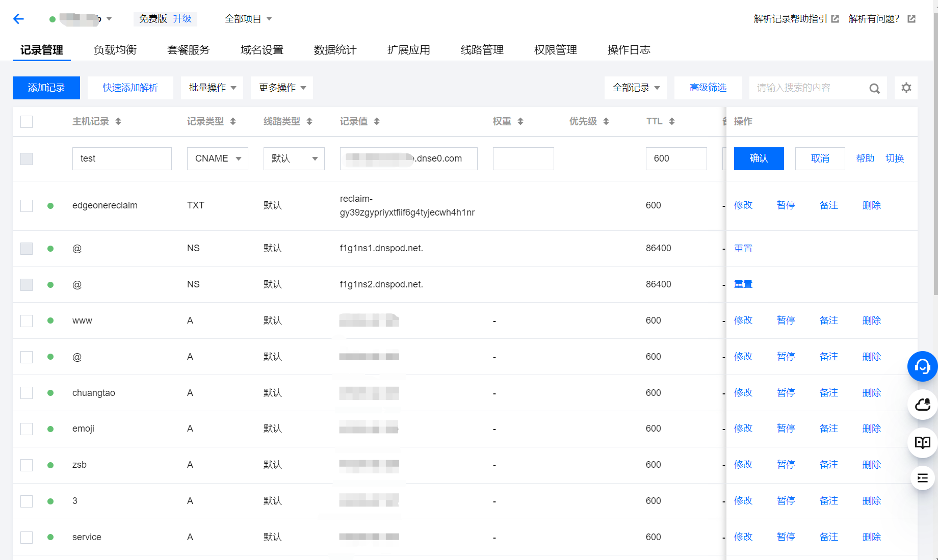This screenshot has height=560, width=938.
Task: Open external link icon beside 解析记录帮助指引
Action: tap(835, 19)
